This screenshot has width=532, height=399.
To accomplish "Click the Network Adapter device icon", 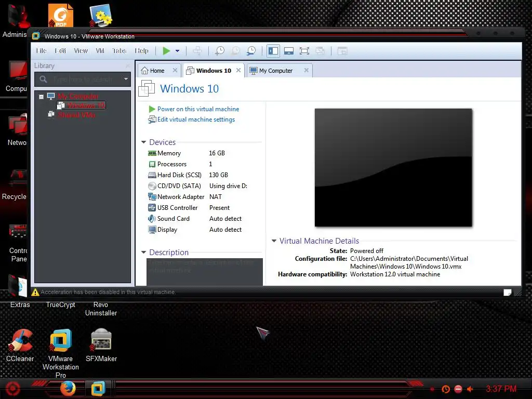I will coord(152,197).
